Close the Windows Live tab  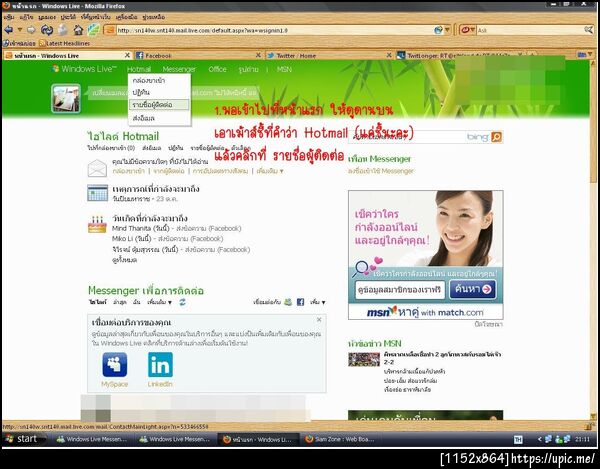click(127, 55)
